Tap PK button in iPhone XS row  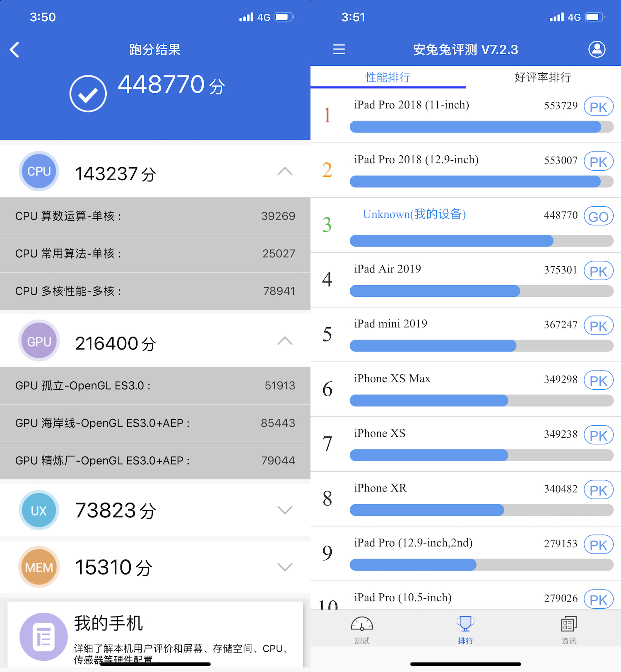tap(598, 435)
